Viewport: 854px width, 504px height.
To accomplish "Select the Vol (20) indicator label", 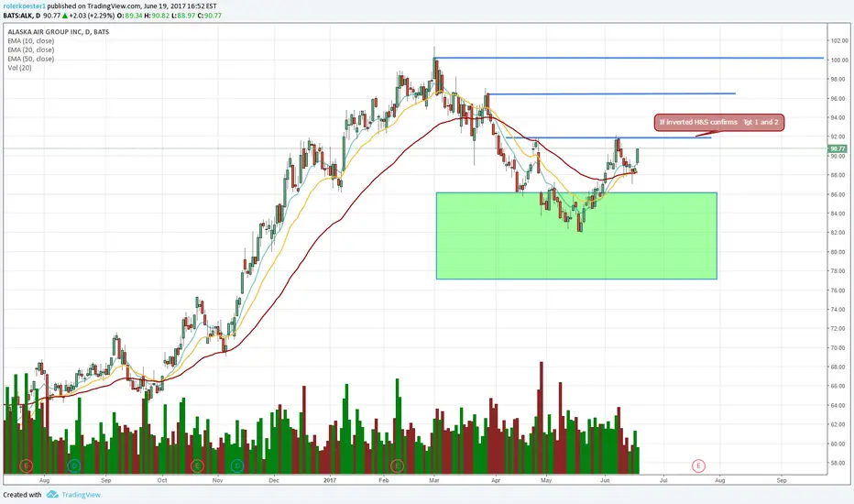I will tap(19, 68).
